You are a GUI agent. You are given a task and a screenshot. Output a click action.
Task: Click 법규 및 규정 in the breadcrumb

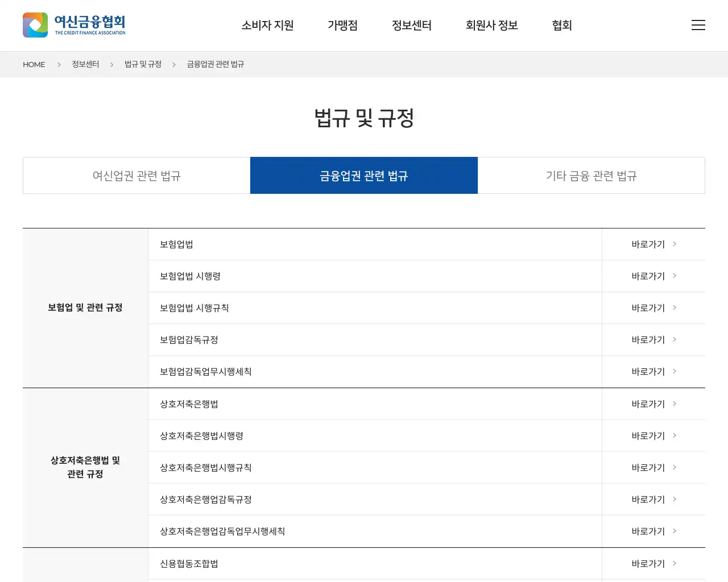(143, 65)
